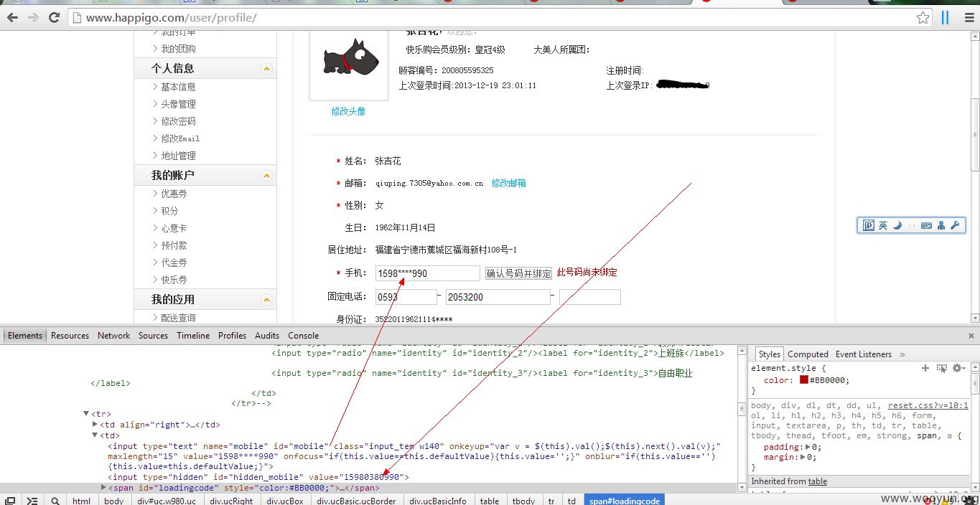
Task: Open the Elements tab in DevTools
Action: pos(25,336)
